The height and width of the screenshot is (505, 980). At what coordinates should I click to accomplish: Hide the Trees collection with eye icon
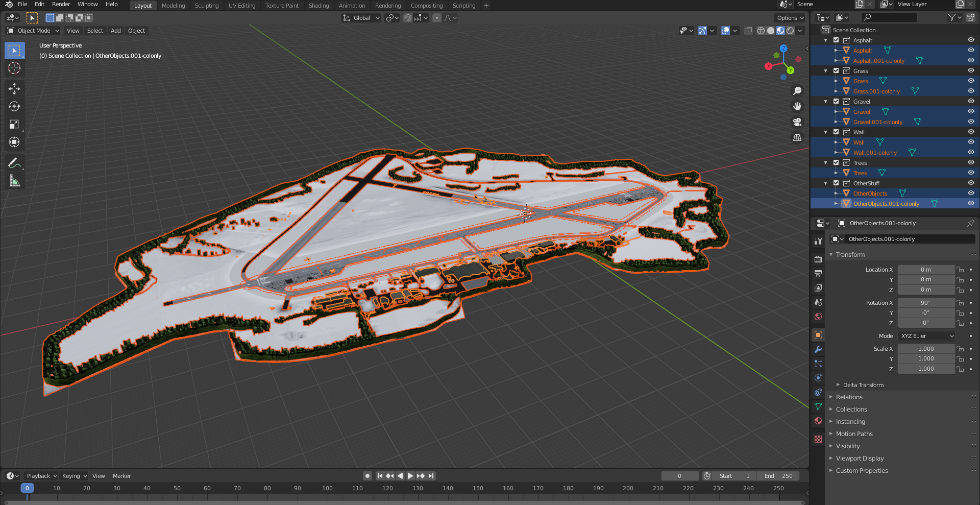(971, 162)
